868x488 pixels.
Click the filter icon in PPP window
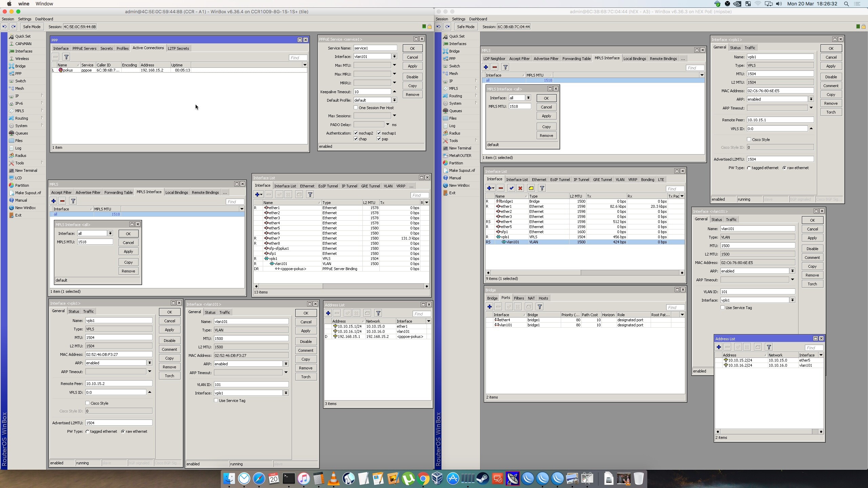(66, 57)
